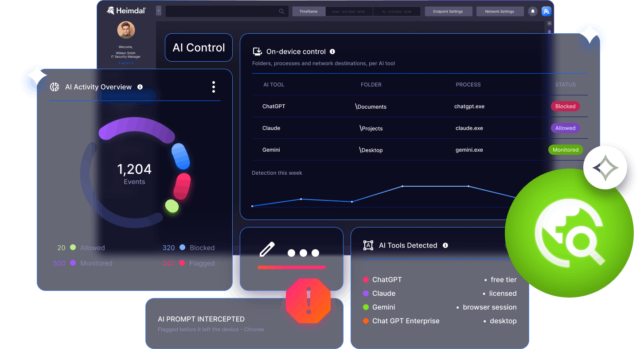Click the Blocked legend entry in overview
644x349 pixels.
(x=188, y=248)
